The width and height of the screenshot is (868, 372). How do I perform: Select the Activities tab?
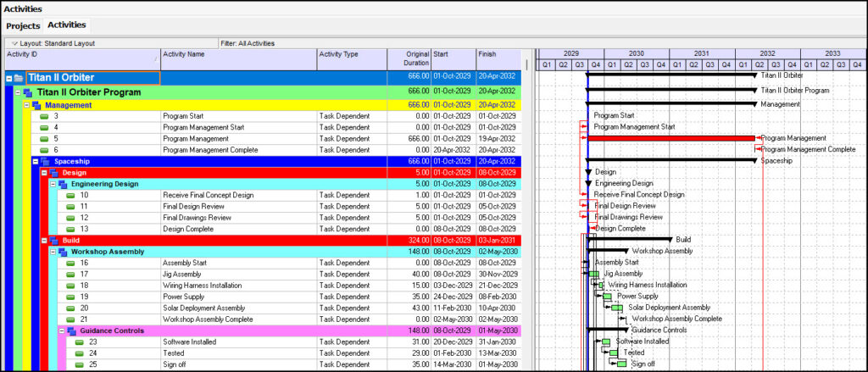click(x=66, y=25)
